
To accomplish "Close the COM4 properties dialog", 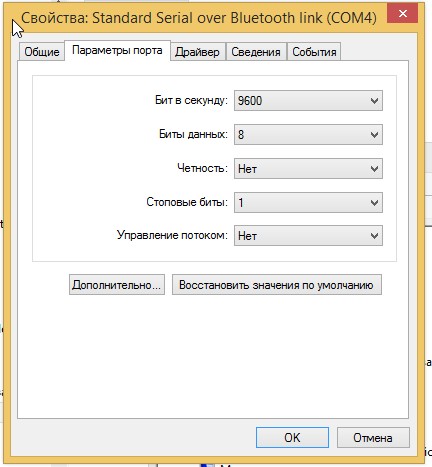I will (402, 14).
